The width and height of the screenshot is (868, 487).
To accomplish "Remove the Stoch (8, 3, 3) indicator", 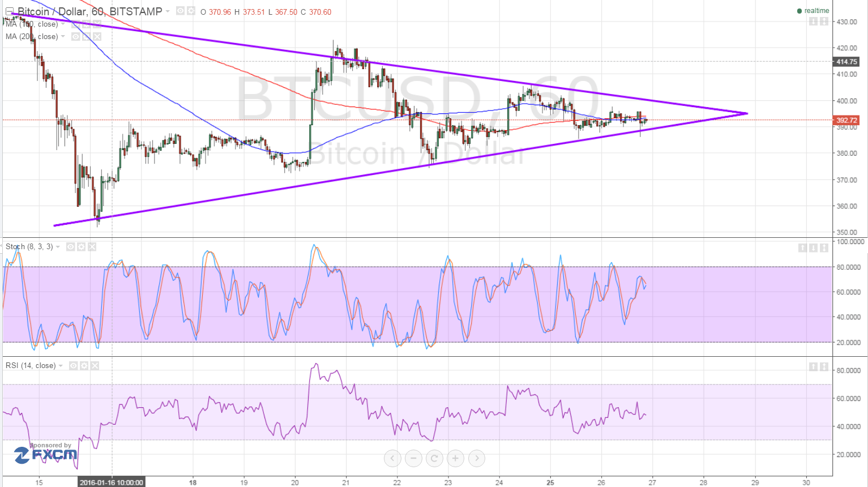I will (92, 247).
